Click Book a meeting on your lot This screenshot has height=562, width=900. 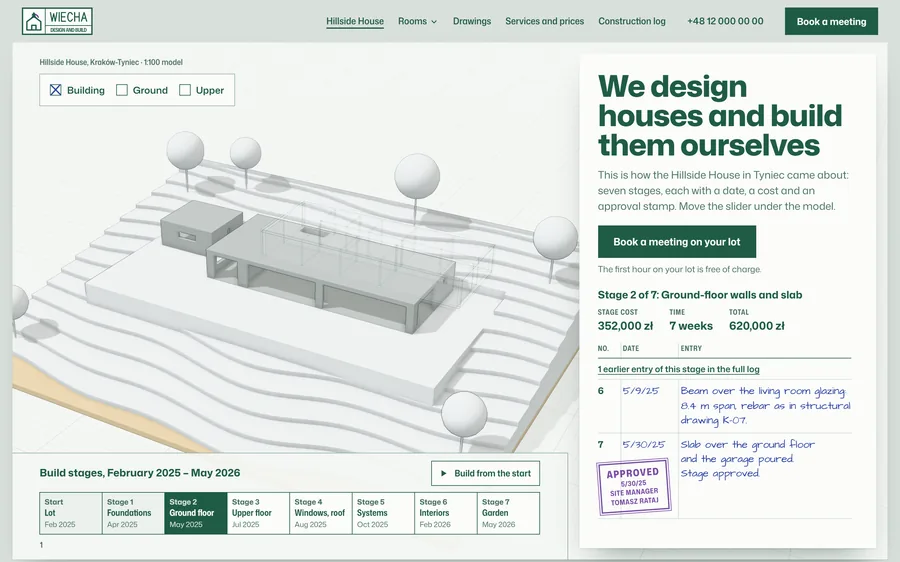click(x=677, y=242)
